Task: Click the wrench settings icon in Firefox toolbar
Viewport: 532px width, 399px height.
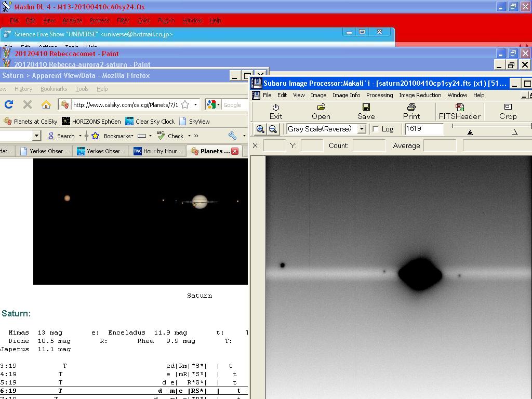Action: 232,136
